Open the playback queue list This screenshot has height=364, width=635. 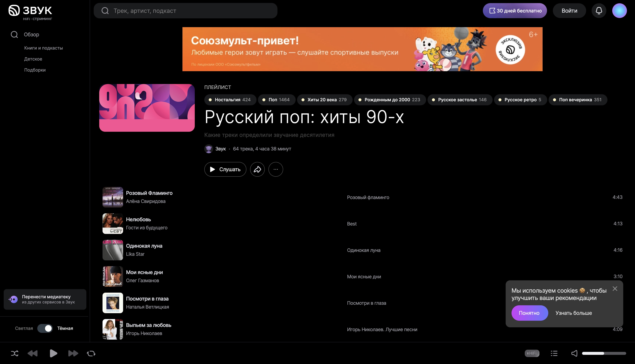tap(554, 353)
